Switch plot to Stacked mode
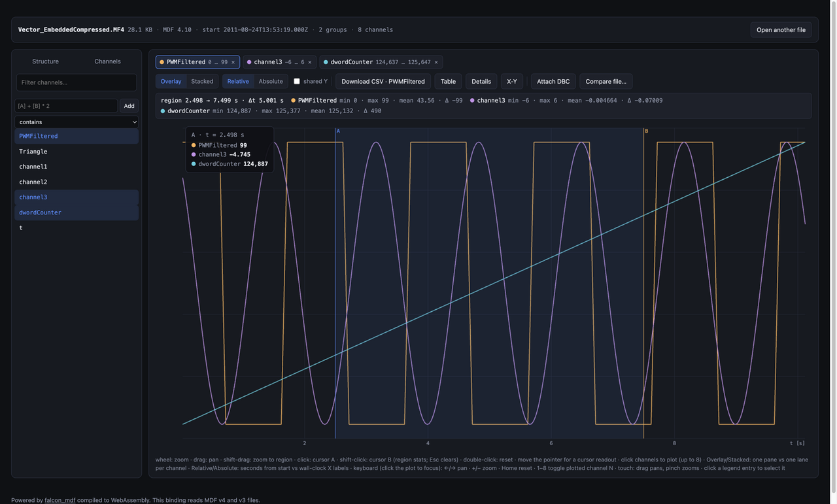The image size is (837, 504). tap(202, 81)
